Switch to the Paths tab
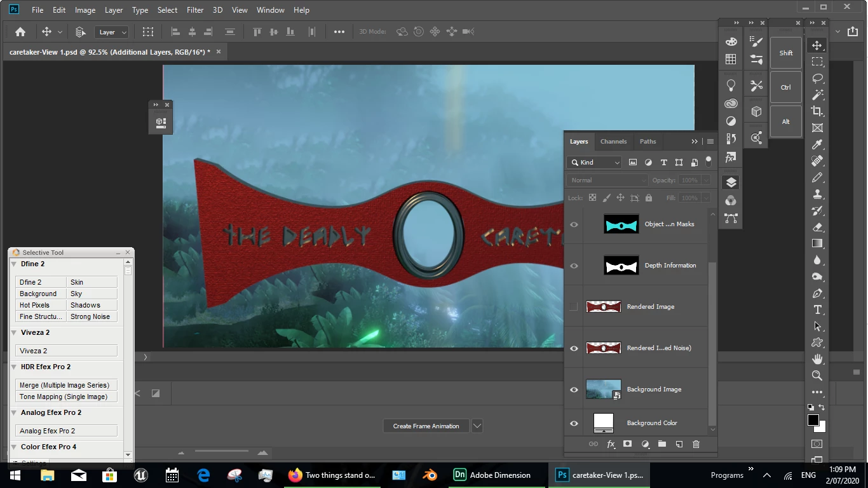 click(x=648, y=142)
